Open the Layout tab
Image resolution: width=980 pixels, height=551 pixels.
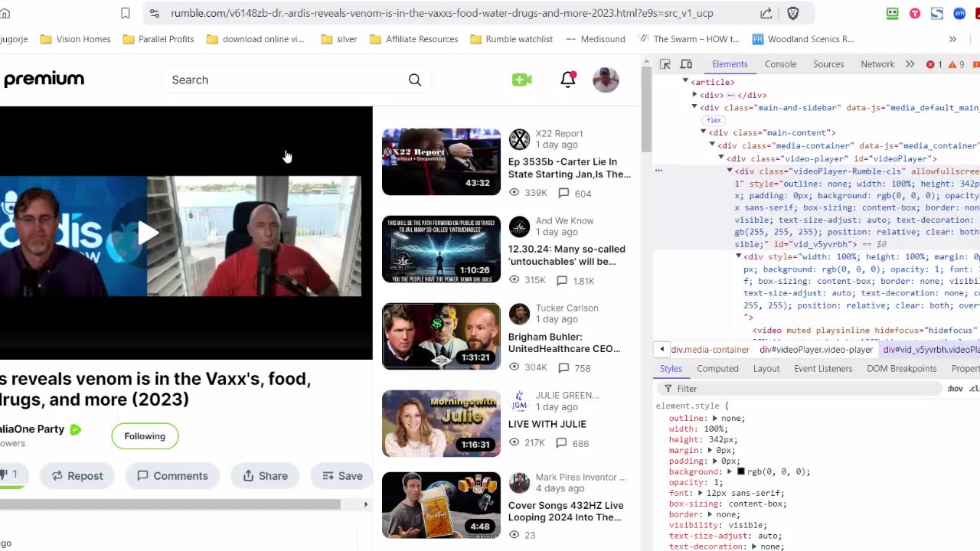pyautogui.click(x=766, y=369)
